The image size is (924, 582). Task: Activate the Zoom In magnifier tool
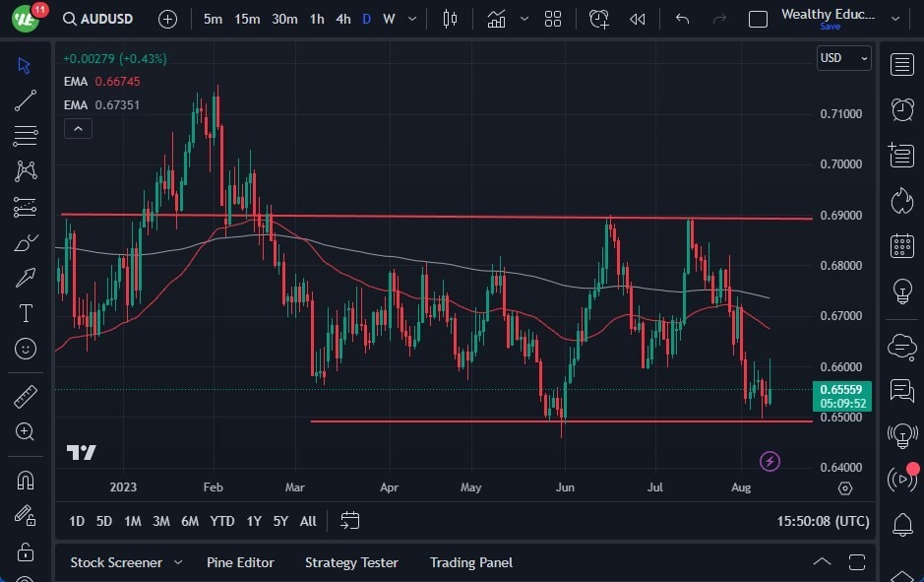click(25, 431)
